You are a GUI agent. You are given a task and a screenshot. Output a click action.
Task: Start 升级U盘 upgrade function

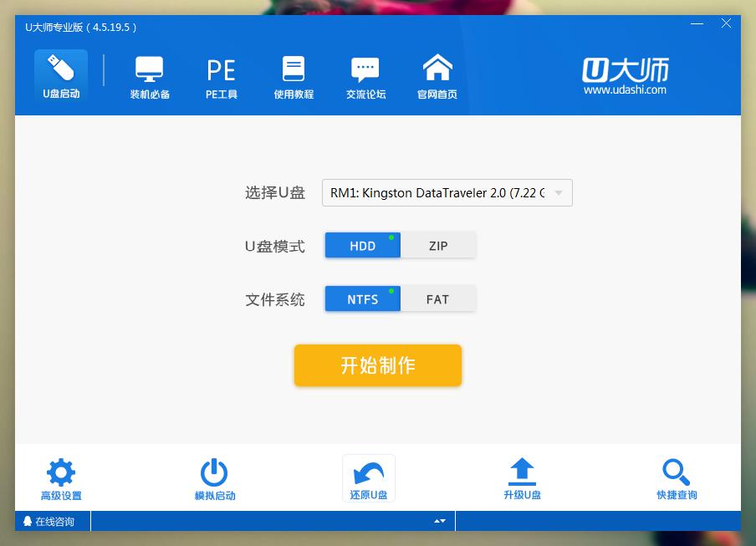point(523,477)
